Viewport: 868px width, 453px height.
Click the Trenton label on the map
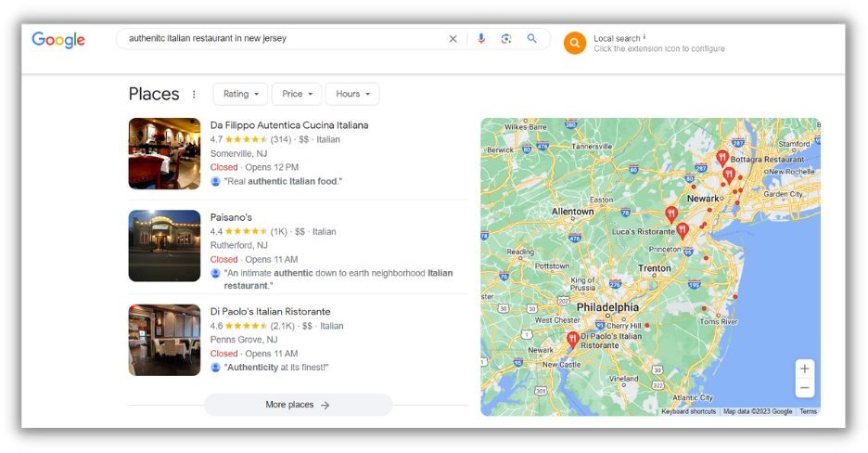655,268
